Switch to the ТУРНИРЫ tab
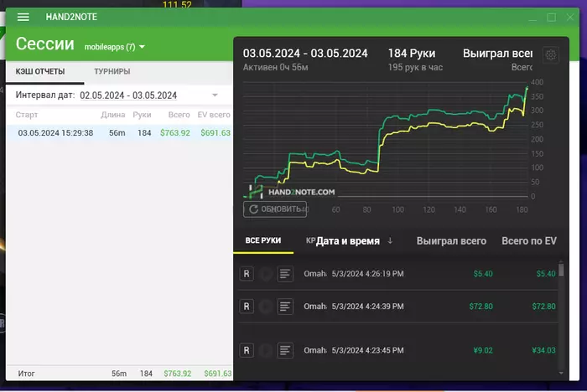This screenshot has height=392, width=587. click(x=112, y=71)
